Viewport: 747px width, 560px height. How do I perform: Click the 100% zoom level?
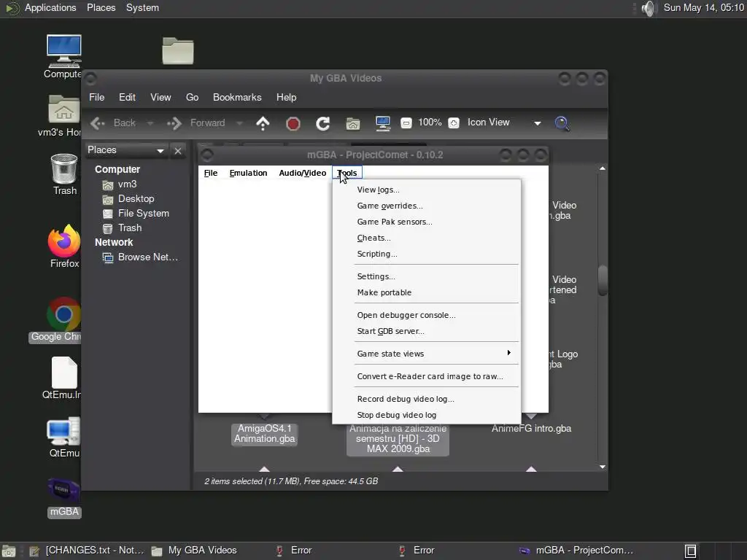coord(430,122)
